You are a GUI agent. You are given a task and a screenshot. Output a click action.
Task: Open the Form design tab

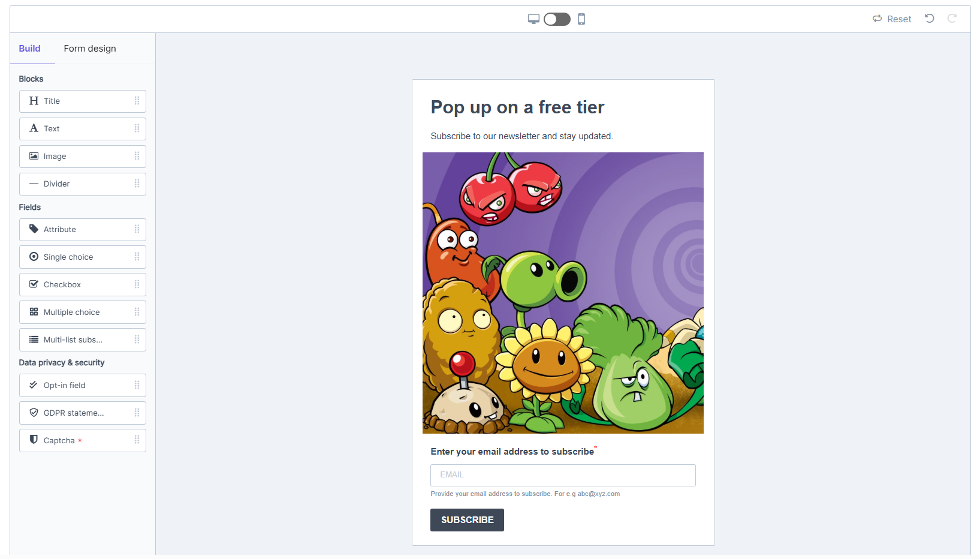pos(90,49)
